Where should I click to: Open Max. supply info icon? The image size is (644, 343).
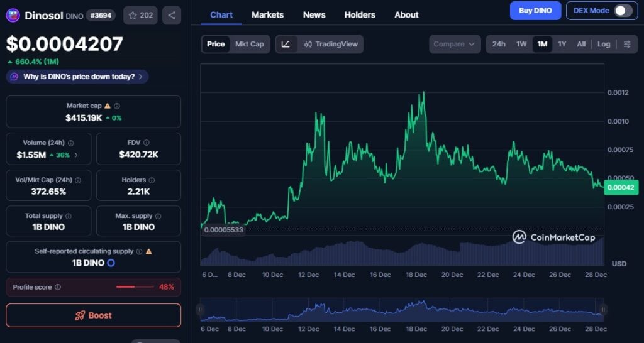click(x=158, y=216)
